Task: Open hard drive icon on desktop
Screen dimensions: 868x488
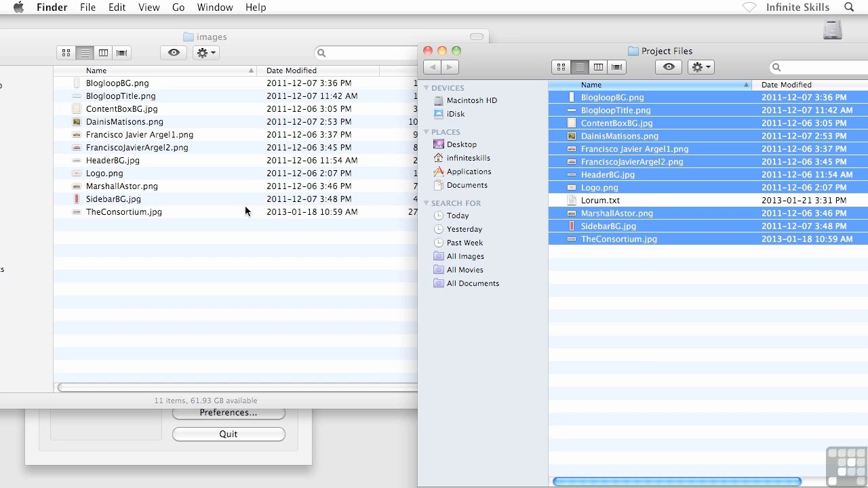Action: [833, 29]
